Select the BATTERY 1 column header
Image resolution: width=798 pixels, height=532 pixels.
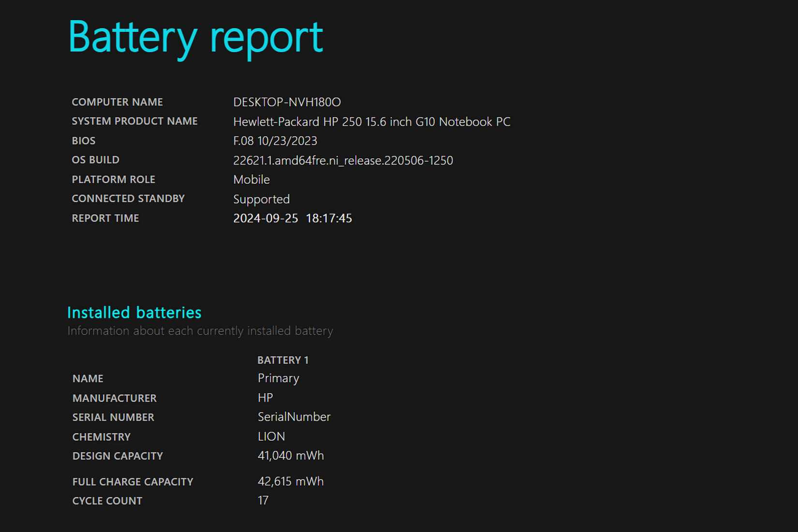pyautogui.click(x=283, y=360)
